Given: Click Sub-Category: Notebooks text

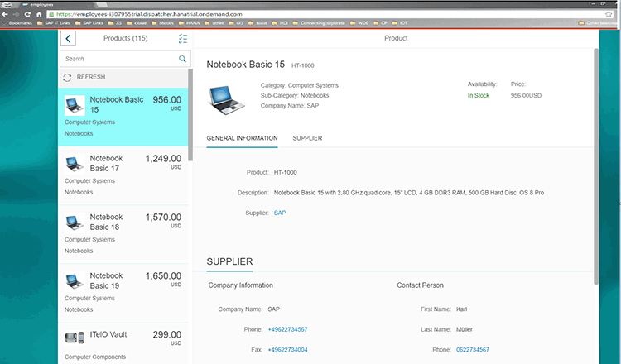Looking at the screenshot, I should pos(295,95).
